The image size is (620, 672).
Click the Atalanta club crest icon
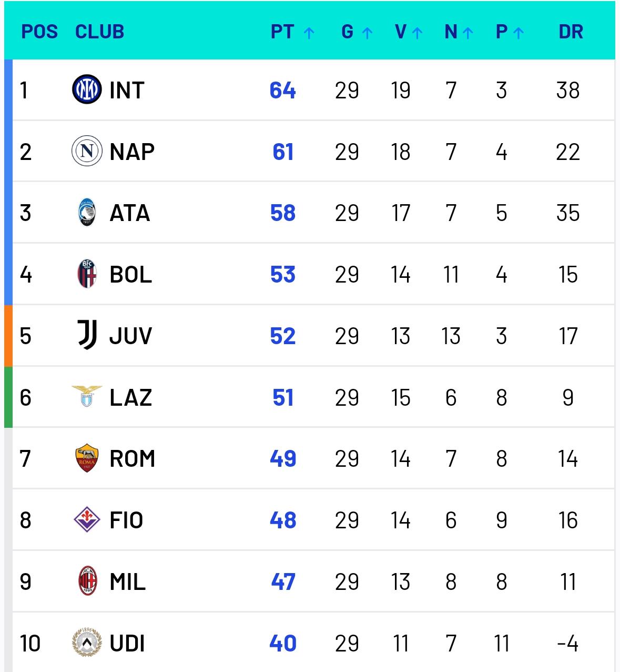[x=87, y=213]
